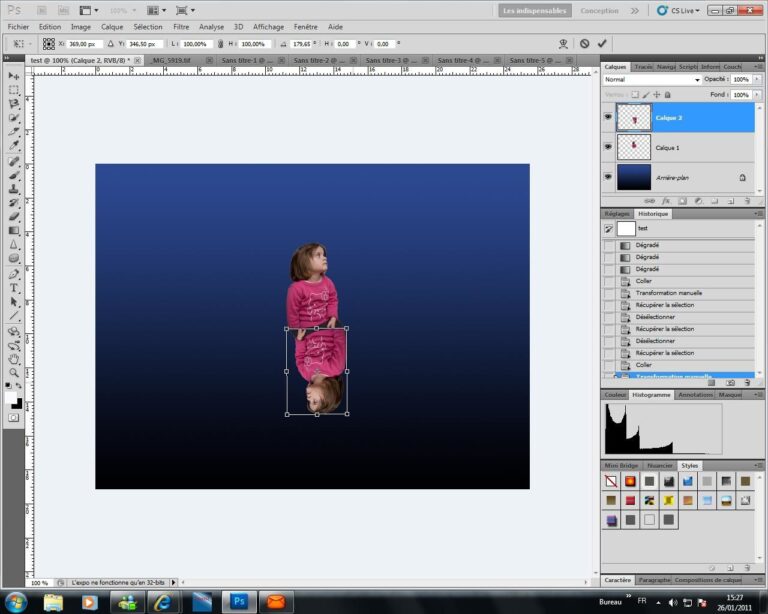The width and height of the screenshot is (768, 614).
Task: Hide the Calque 1 layer
Action: [x=608, y=147]
